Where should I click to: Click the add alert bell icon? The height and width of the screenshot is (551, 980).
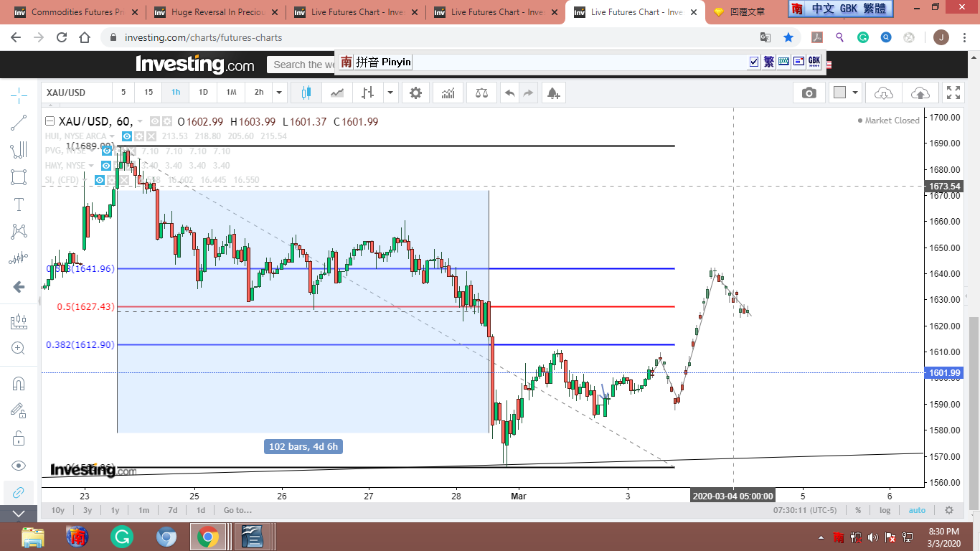pyautogui.click(x=552, y=93)
